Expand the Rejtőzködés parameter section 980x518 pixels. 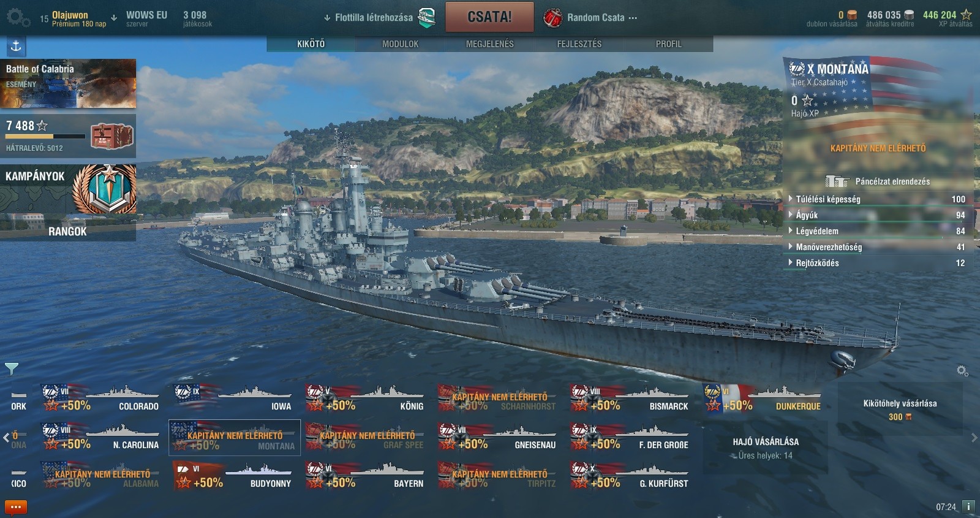878,263
